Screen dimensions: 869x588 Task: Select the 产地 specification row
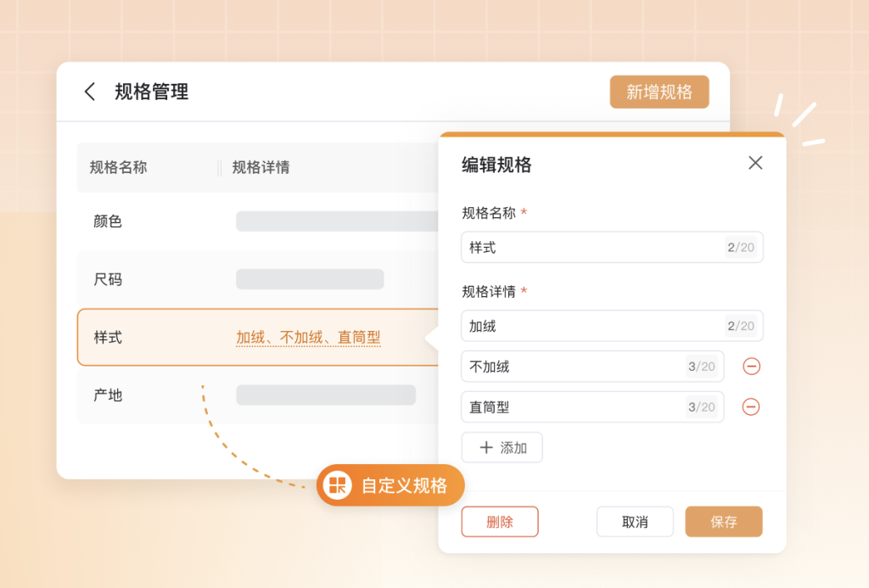[x=258, y=395]
